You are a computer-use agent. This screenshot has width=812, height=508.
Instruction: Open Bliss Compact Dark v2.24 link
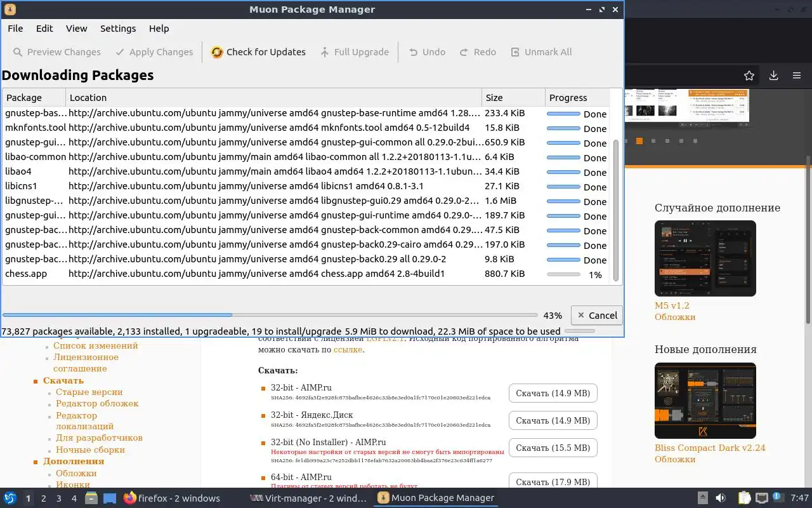710,448
